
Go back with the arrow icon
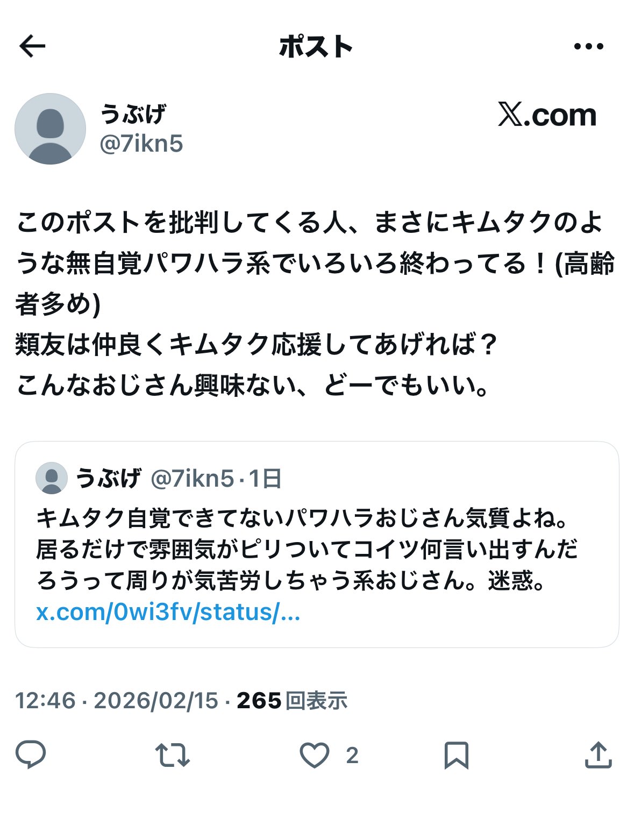point(33,47)
